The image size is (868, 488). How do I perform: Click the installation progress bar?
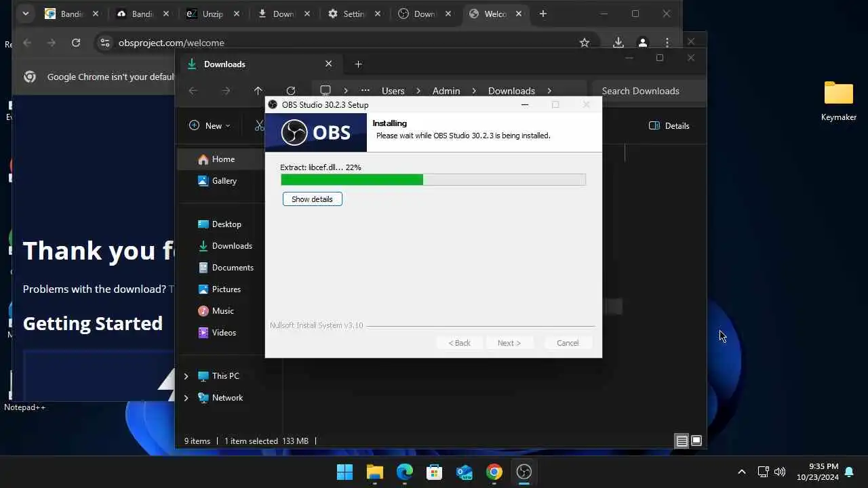[433, 180]
